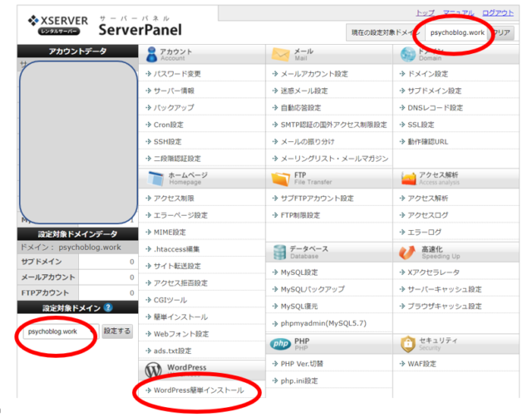Click the current domain psychoblog.work field
Image resolution: width=532 pixels, height=417 pixels.
457,33
